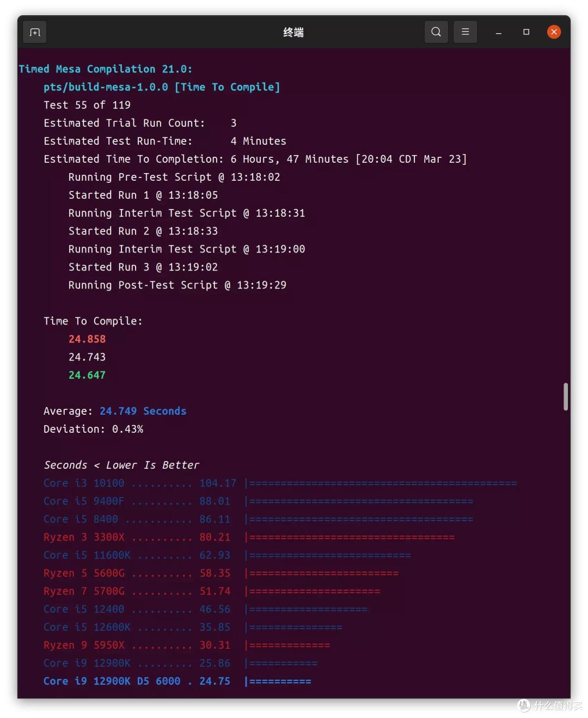This screenshot has height=718, width=588.
Task: Minimize the terminal window
Action: [x=498, y=32]
